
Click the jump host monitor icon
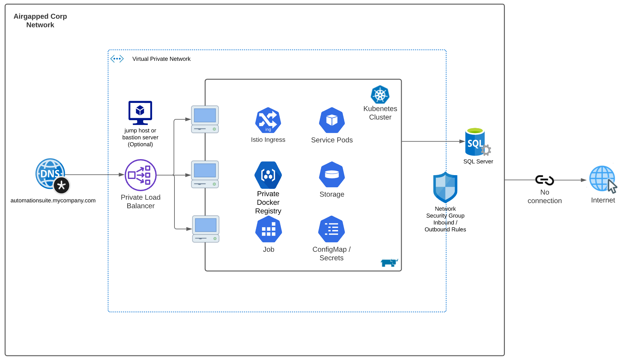coord(140,112)
